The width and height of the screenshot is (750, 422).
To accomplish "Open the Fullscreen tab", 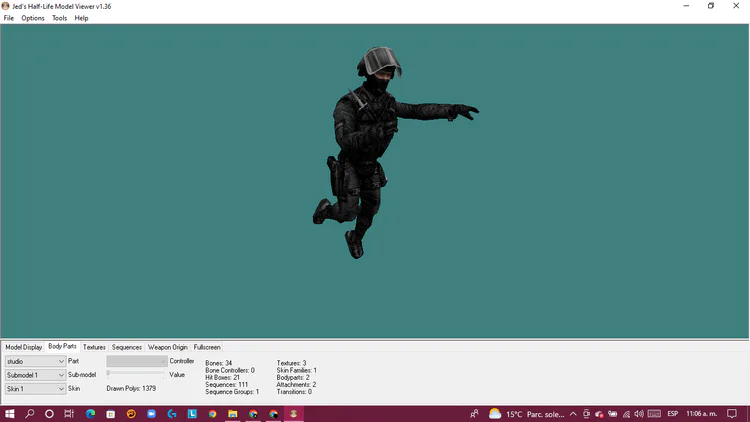I will pos(207,347).
